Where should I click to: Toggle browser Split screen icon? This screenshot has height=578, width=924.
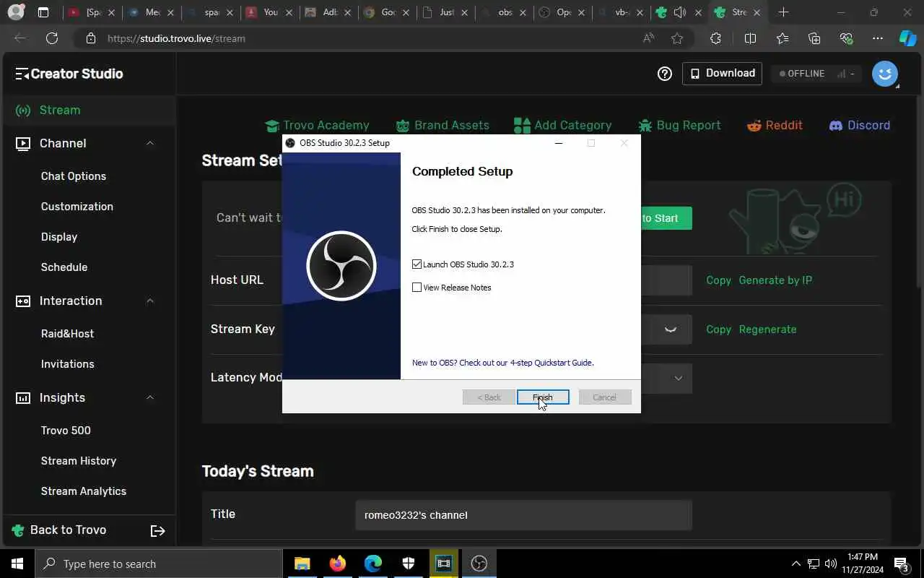750,38
